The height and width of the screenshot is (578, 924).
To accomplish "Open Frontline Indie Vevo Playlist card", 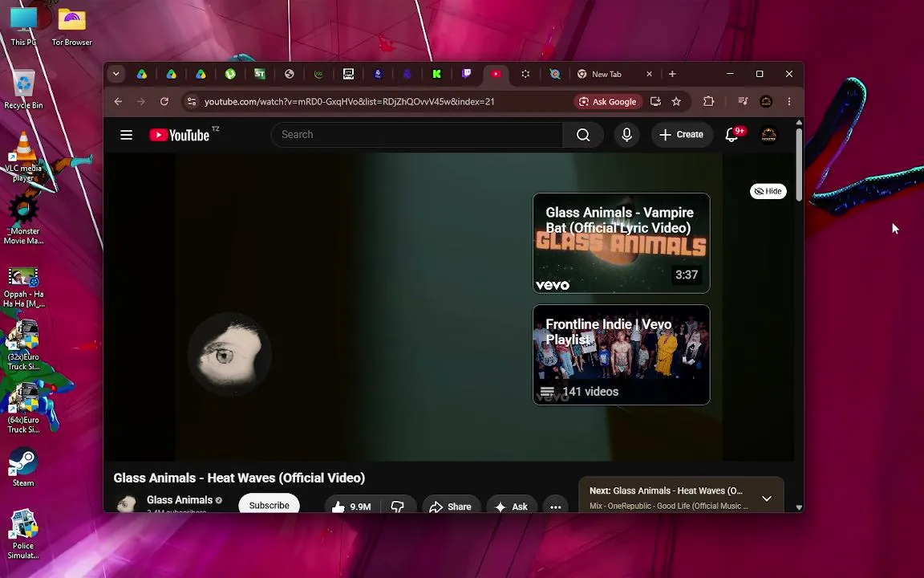I will coord(621,355).
